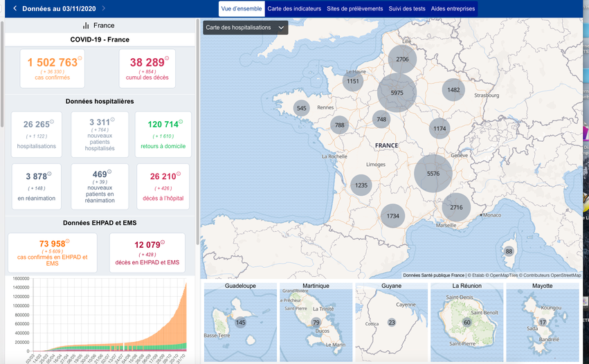Open Carte des indicateurs tab
Screen dimensions: 589x364
294,8
